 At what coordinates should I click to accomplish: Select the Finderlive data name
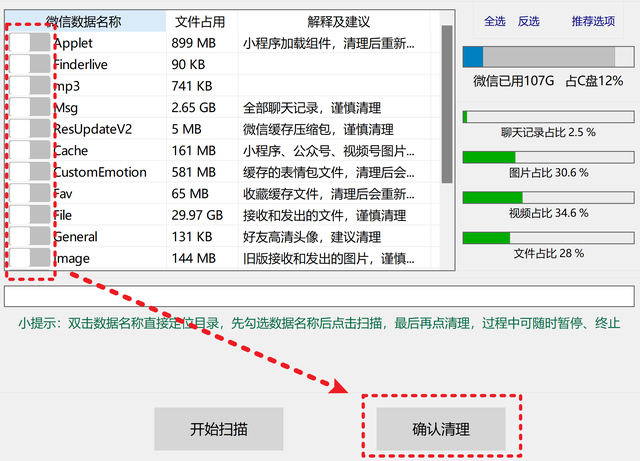[x=80, y=65]
